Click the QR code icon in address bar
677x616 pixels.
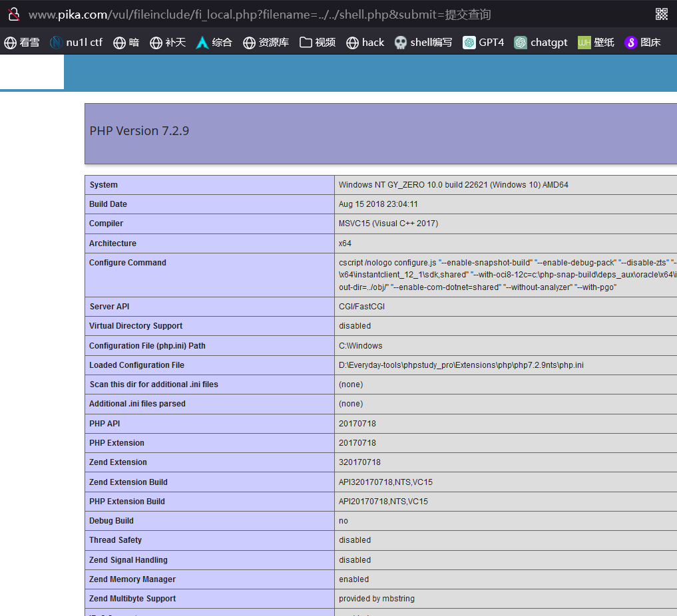tap(661, 14)
